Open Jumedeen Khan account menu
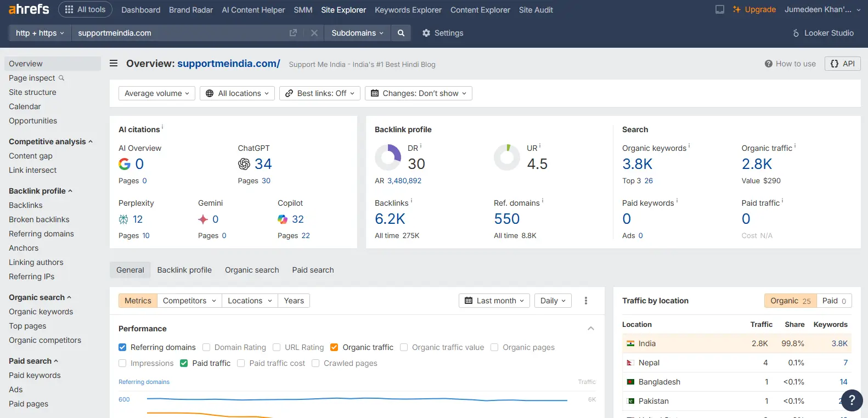 coord(822,9)
